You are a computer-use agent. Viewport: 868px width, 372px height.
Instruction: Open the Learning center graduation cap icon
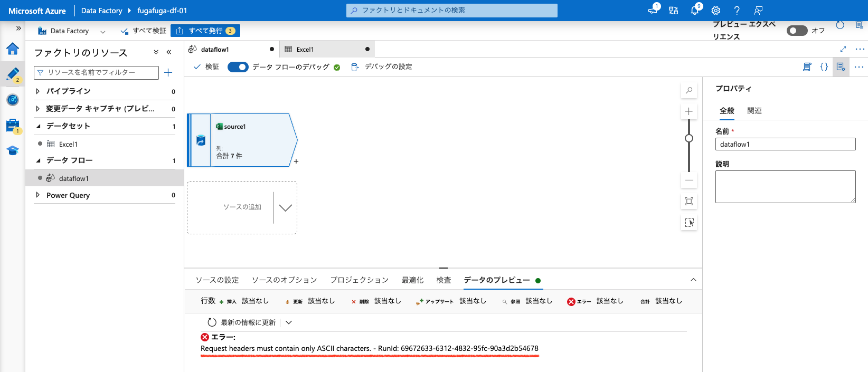(13, 150)
